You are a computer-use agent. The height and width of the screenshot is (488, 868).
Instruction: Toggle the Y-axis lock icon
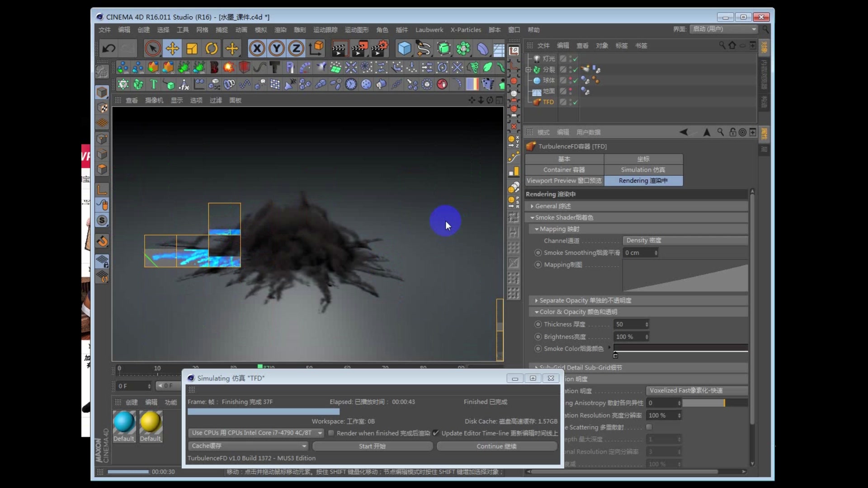tap(276, 48)
